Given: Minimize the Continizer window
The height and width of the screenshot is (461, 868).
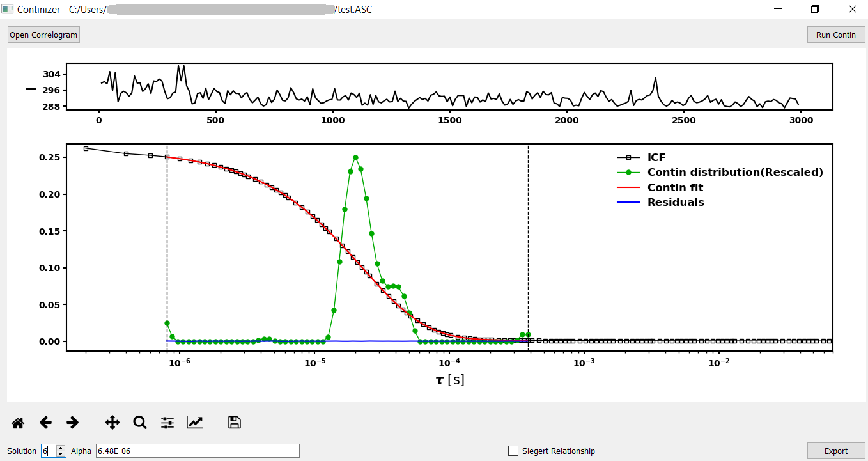Looking at the screenshot, I should click(779, 9).
